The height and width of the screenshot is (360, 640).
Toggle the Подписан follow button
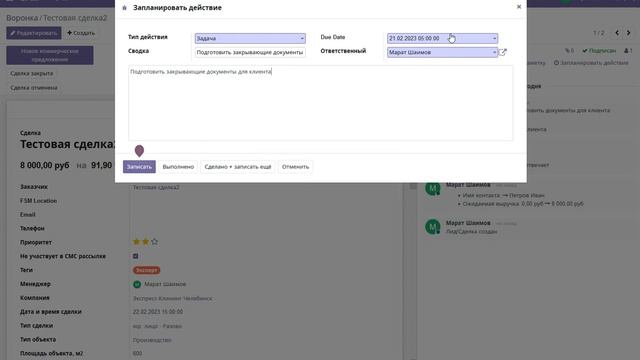pos(599,51)
